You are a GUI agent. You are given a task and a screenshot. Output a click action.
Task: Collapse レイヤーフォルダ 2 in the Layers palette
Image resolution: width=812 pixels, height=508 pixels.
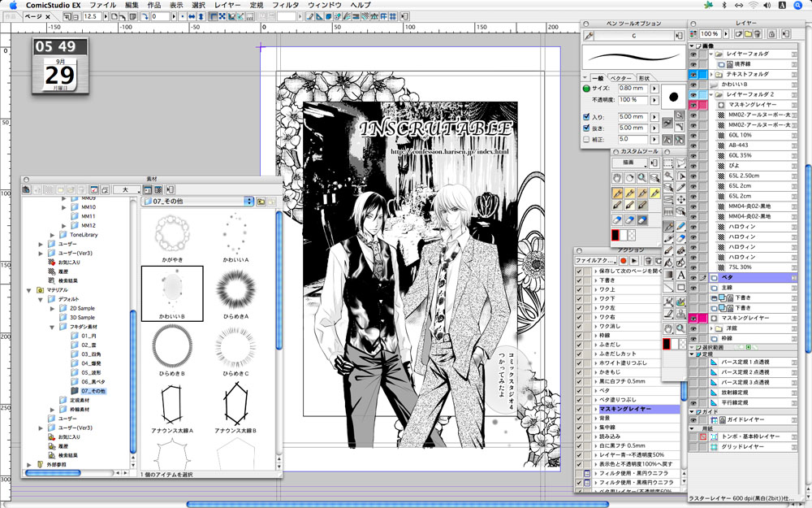(711, 93)
